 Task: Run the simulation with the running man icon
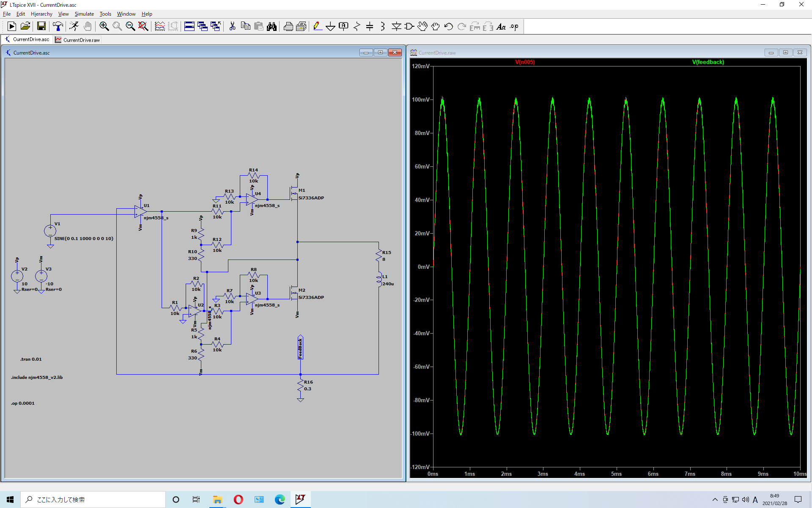74,27
